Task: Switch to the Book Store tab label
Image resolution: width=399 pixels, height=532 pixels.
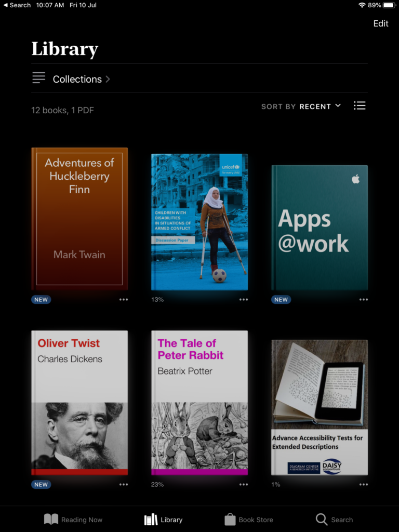Action: [x=256, y=520]
